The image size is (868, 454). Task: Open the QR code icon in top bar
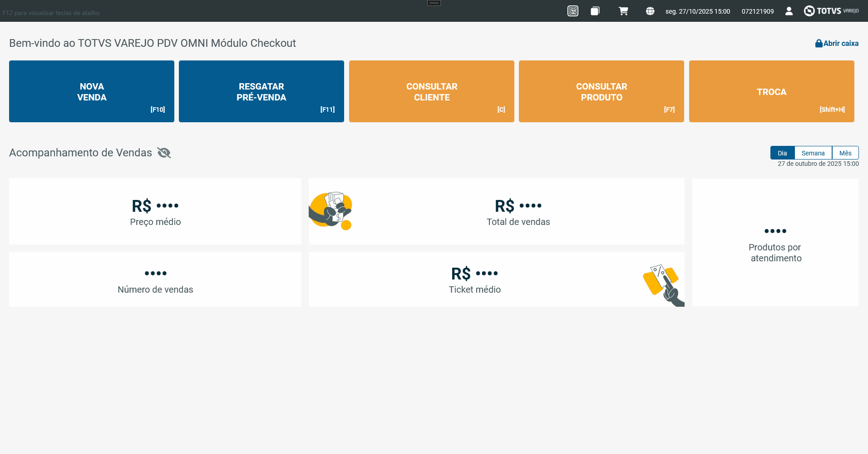[x=573, y=11]
